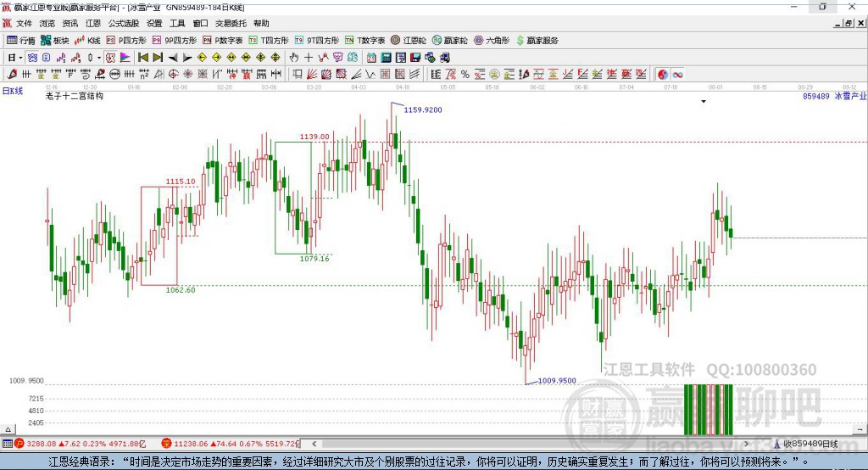
Task: Open the calculator icon
Action: coord(386,57)
